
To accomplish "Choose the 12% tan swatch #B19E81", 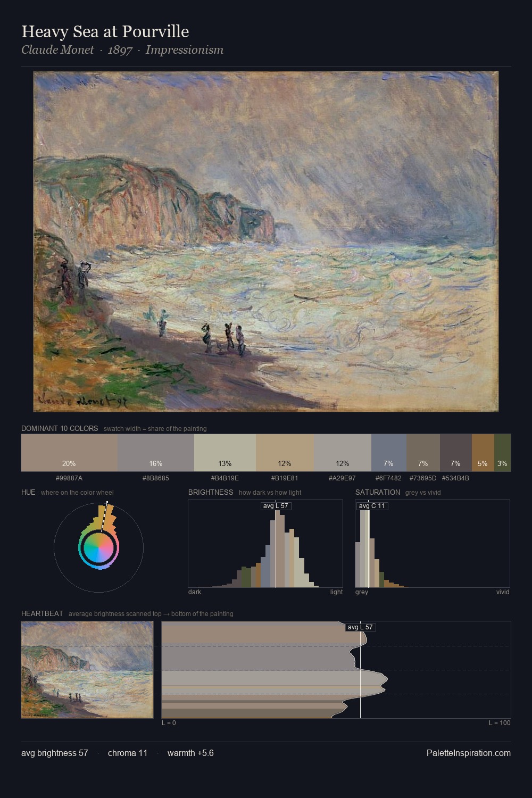I will coord(285,453).
